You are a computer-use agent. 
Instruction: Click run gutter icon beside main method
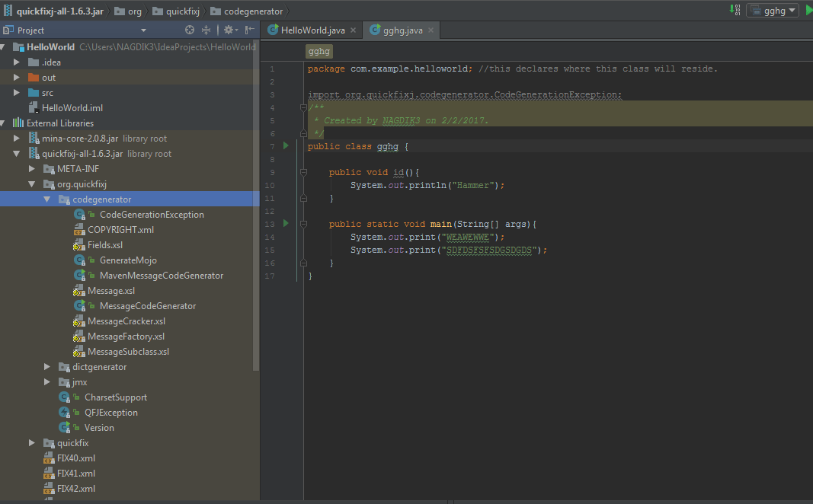pyautogui.click(x=286, y=224)
